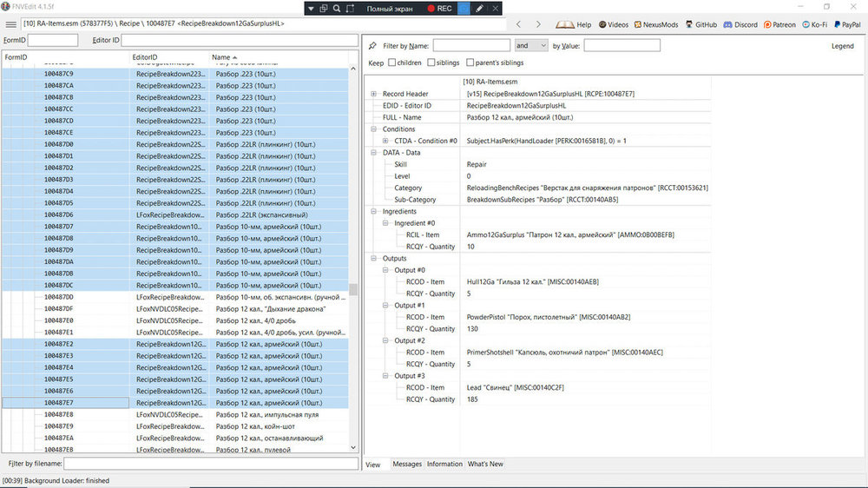
Task: Expand CTDA - Condition #0
Action: [385, 141]
